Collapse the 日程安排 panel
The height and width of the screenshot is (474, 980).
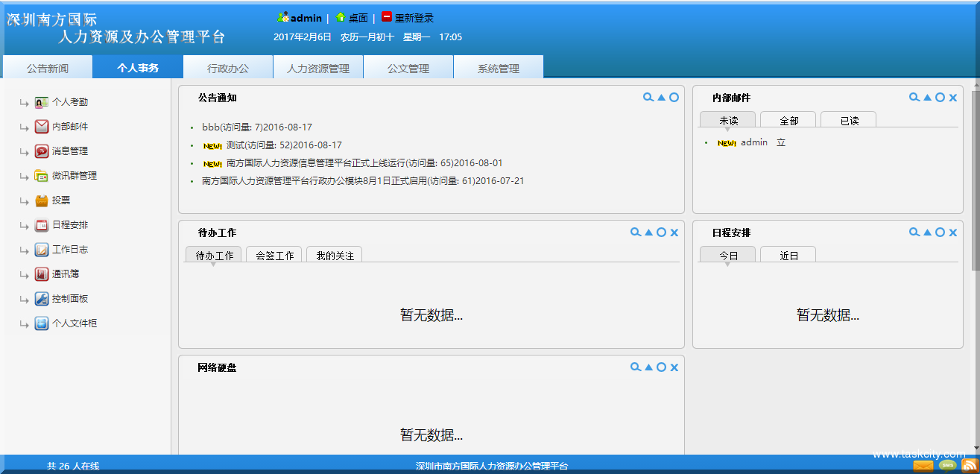click(926, 232)
